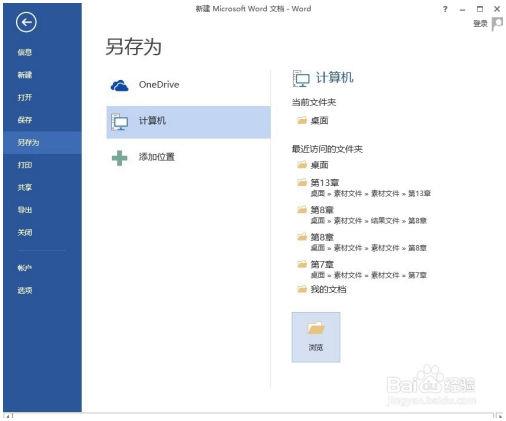
Task: Open the 导出 sidebar entry
Action: point(25,210)
